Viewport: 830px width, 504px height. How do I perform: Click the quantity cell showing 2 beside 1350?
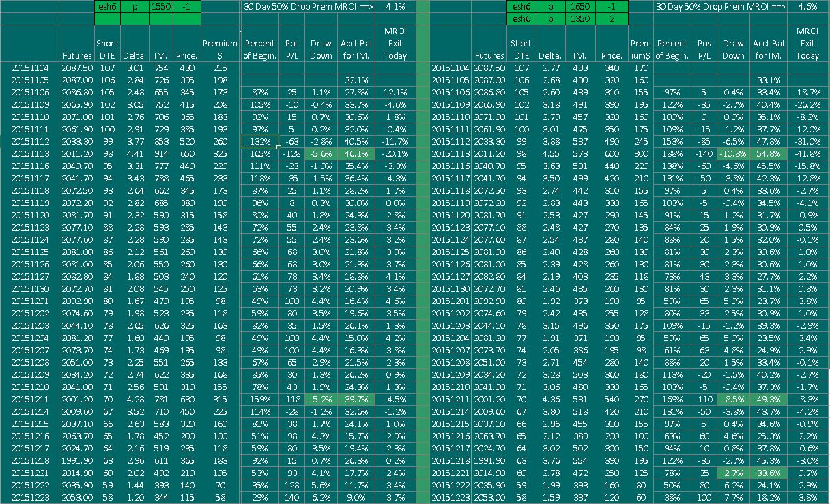(611, 18)
